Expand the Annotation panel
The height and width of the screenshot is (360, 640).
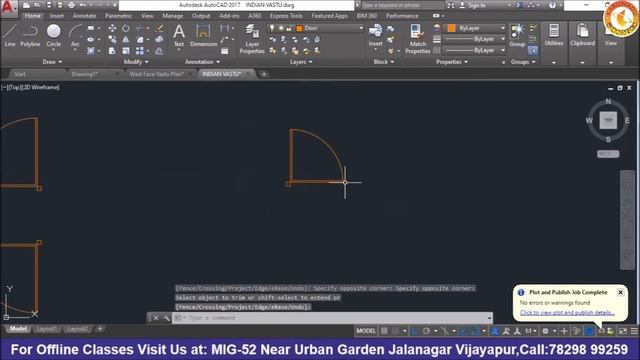[x=202, y=62]
